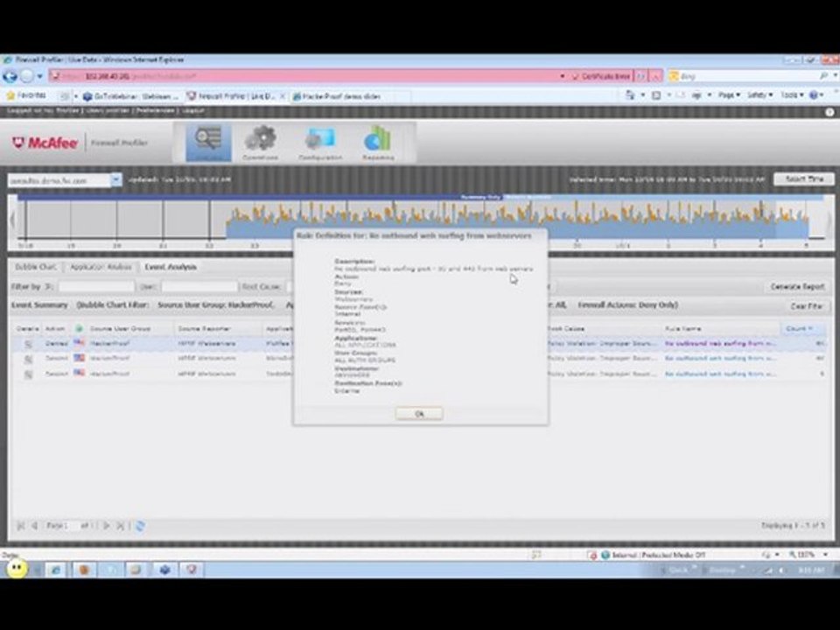Open the zoom level dropdown in status bar
Screen dimensions: 840x630
click(x=825, y=555)
